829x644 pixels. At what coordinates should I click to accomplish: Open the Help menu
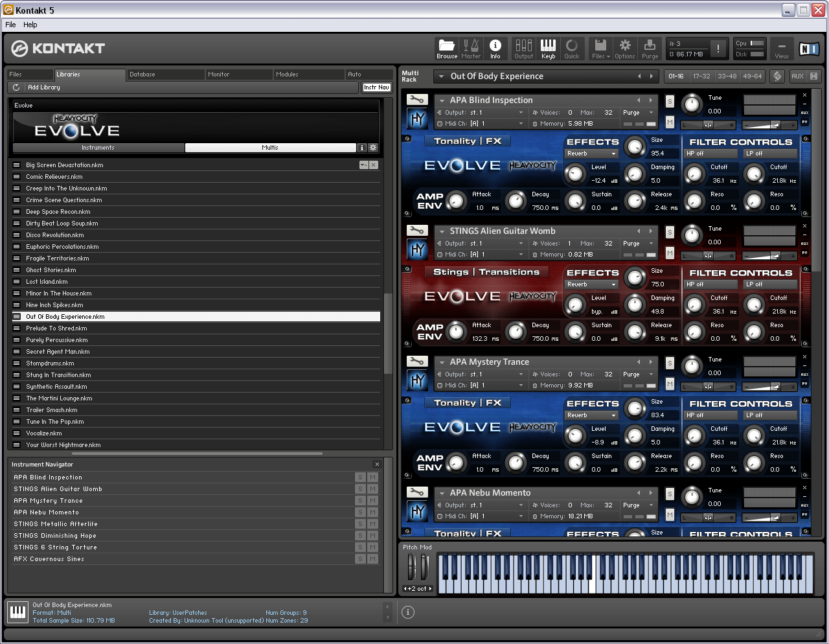click(x=30, y=25)
